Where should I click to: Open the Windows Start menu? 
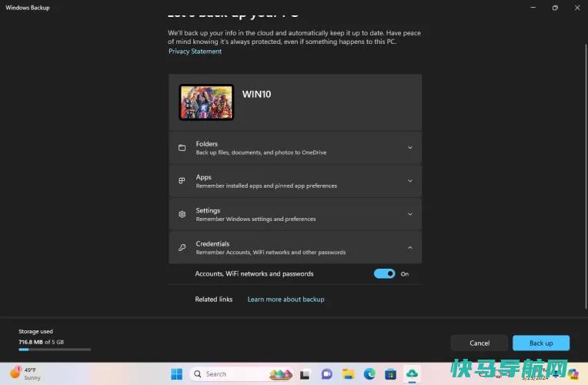(176, 373)
